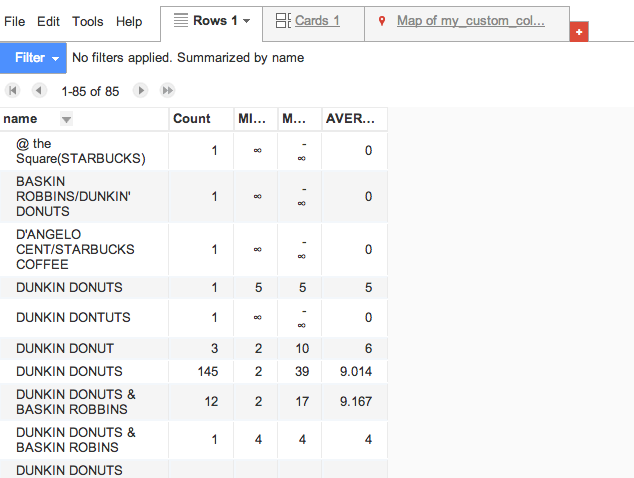
Task: Click the M... maximum column header
Action: pos(300,119)
